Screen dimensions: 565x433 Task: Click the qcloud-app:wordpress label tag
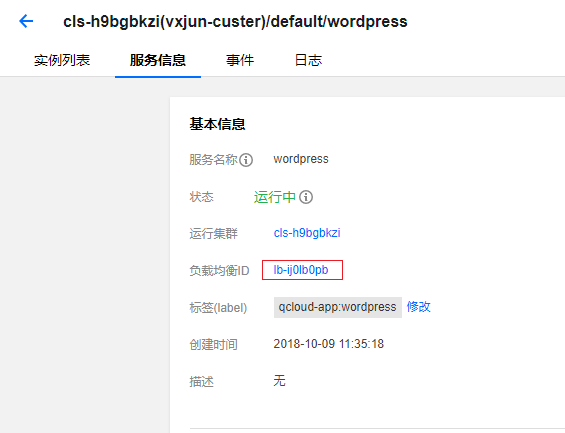(x=338, y=307)
